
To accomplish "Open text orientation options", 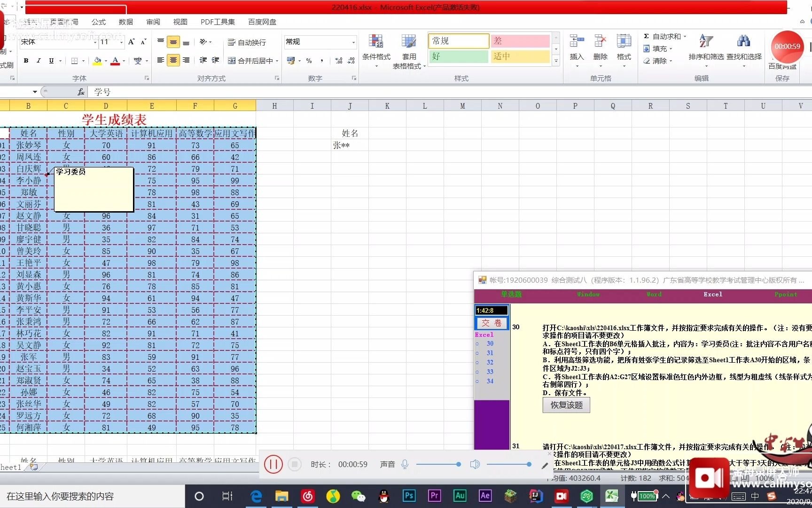I will 205,42.
